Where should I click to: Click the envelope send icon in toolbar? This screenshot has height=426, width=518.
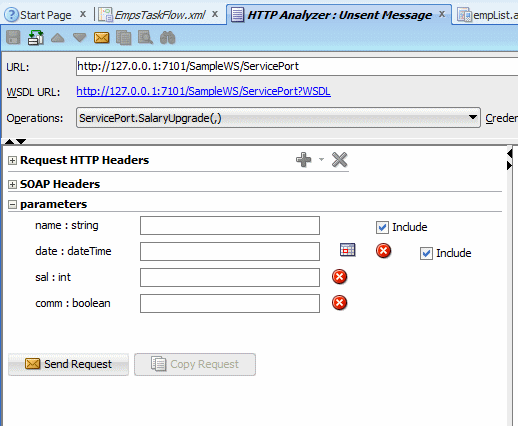pyautogui.click(x=102, y=38)
